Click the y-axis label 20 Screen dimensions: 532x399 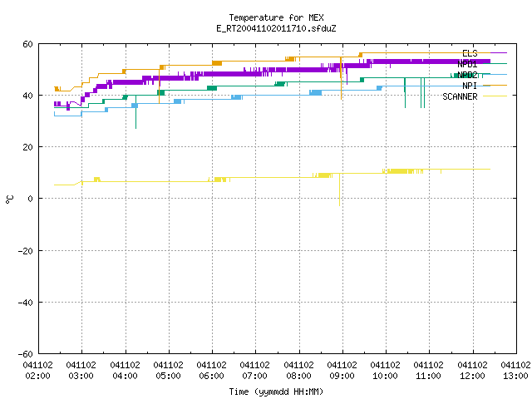(x=27, y=148)
